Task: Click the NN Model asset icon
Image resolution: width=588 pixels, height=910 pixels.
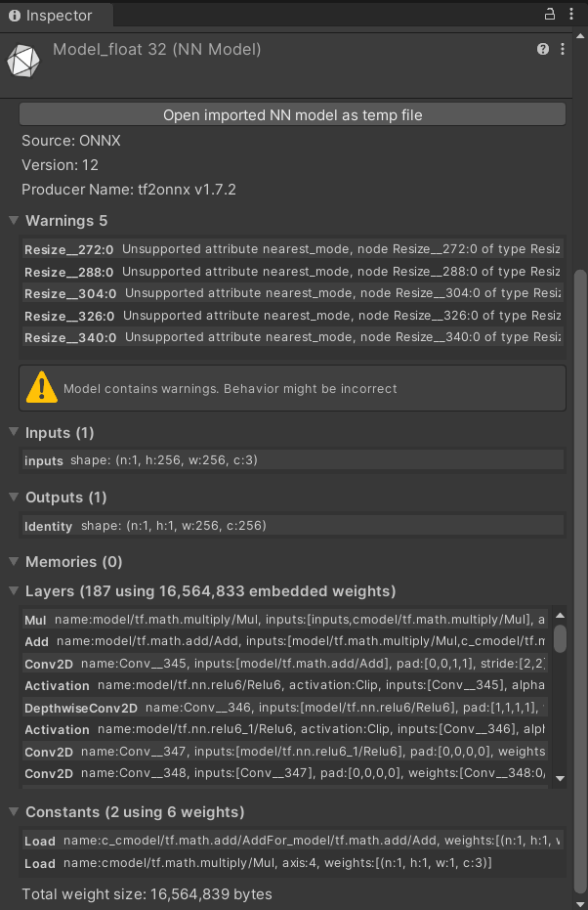Action: pyautogui.click(x=23, y=61)
